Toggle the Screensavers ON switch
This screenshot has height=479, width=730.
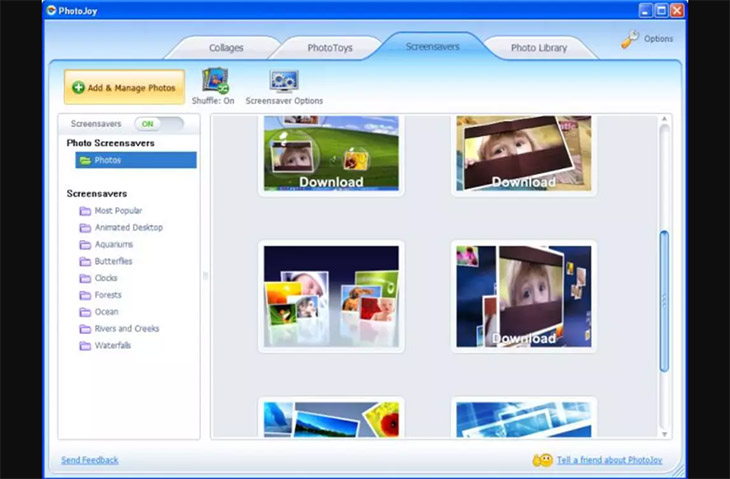tap(159, 124)
